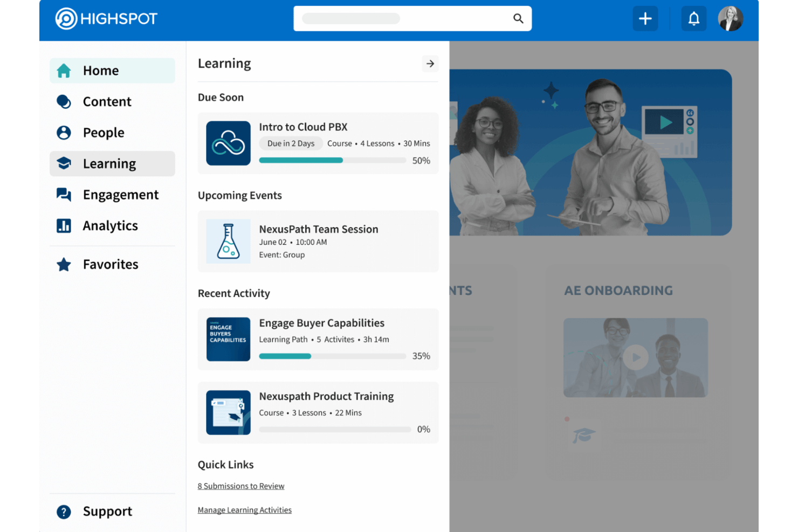The height and width of the screenshot is (532, 798).
Task: Select Learning in sidebar
Action: tap(112, 163)
